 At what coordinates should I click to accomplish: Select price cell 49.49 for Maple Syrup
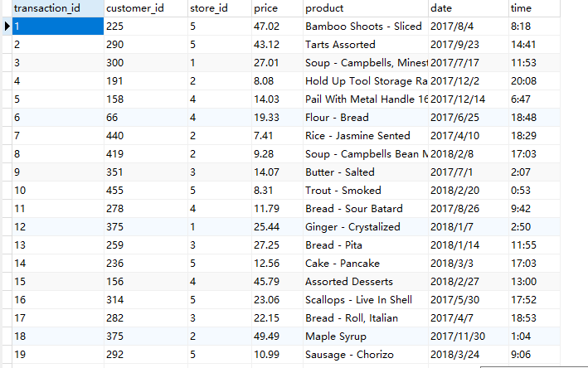click(x=278, y=337)
